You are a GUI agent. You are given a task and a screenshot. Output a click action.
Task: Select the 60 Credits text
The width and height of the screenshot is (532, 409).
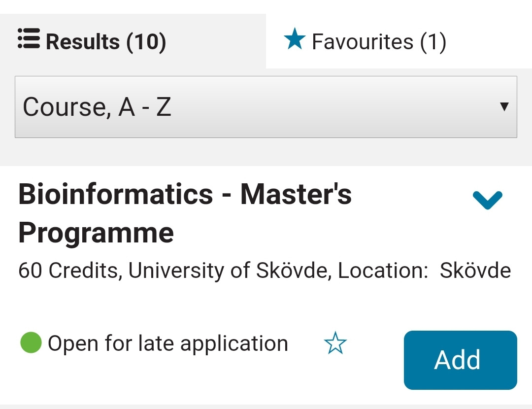pyautogui.click(x=69, y=271)
